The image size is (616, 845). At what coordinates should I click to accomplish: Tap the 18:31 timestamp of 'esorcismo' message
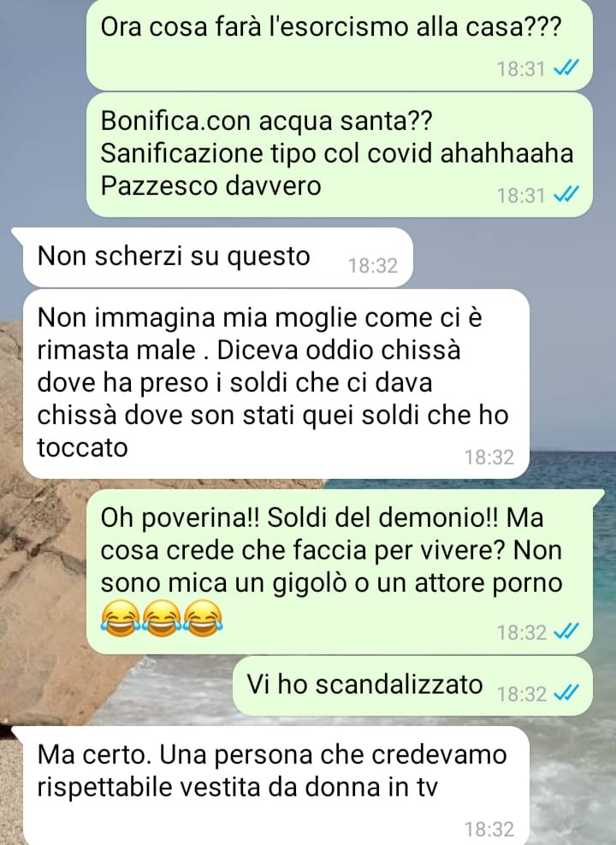tap(521, 69)
